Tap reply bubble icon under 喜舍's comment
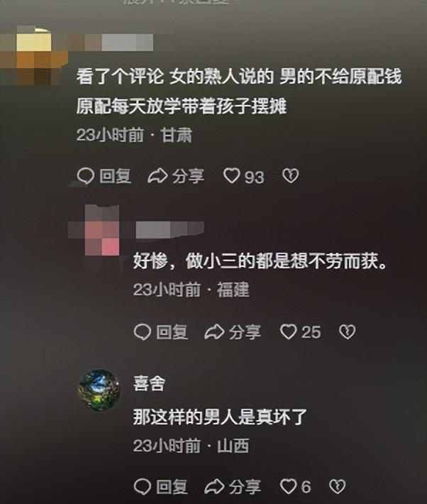This screenshot has height=504, width=427. 143,487
